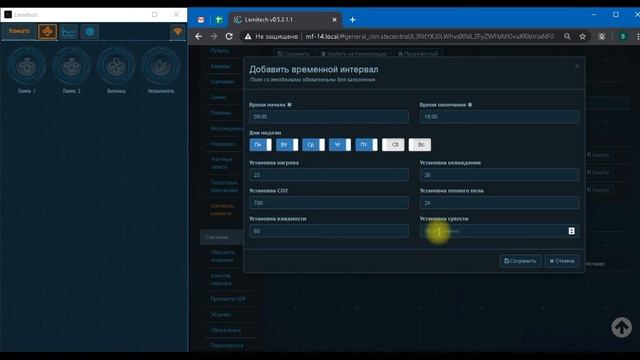The height and width of the screenshot is (360, 640).
Task: Select the orange devices icon tab
Action: coord(47,31)
